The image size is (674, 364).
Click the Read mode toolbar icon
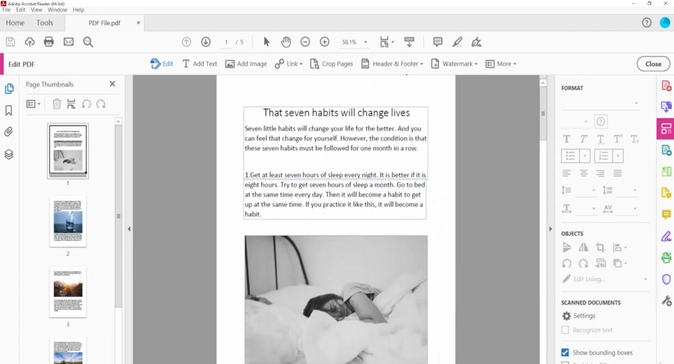click(409, 42)
